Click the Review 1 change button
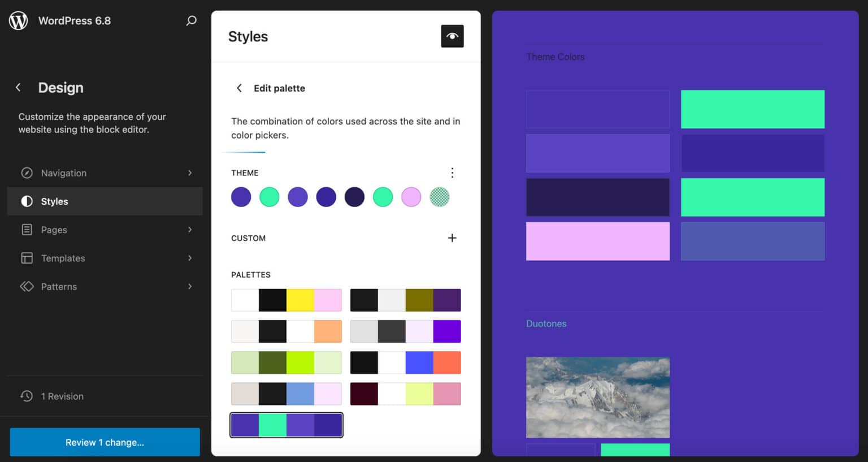 (x=105, y=442)
